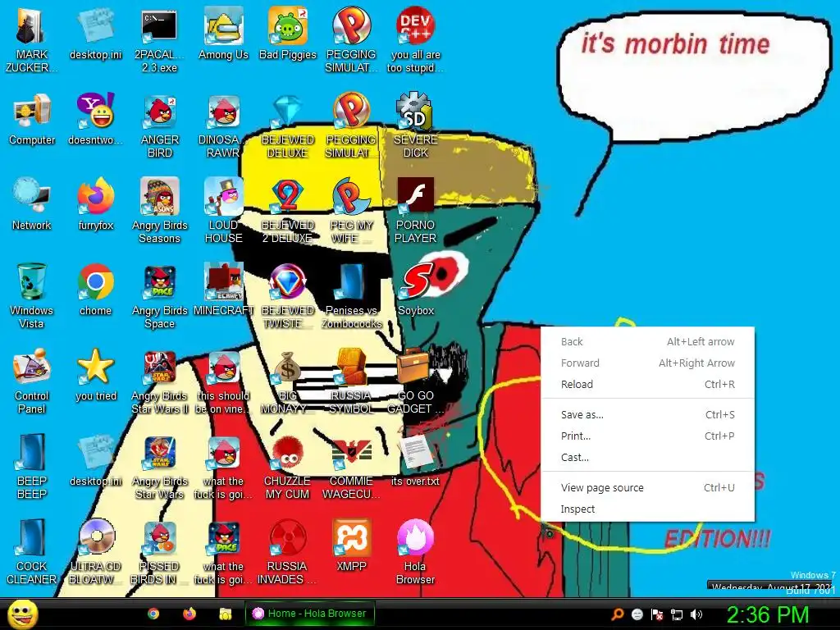This screenshot has height=630, width=840.
Task: Open the PISSED BIRDS IN icon
Action: coord(160,551)
